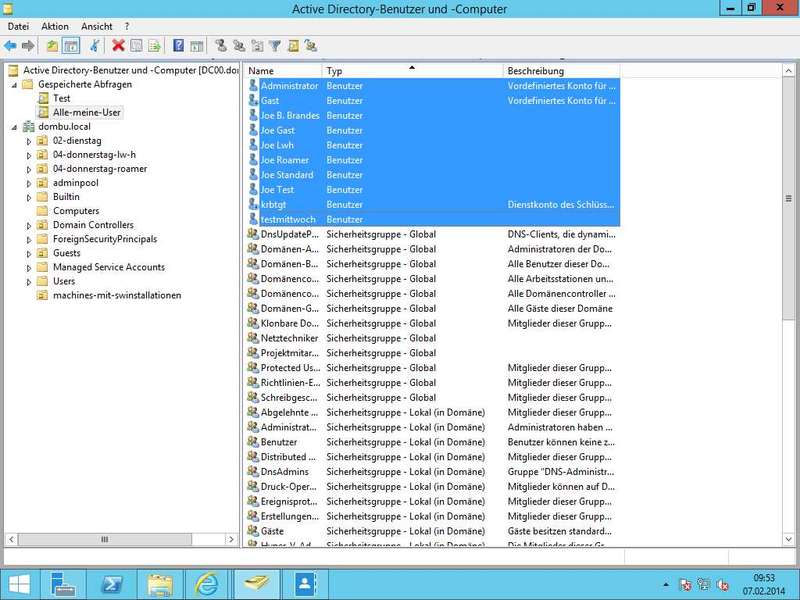Open PowerShell from the taskbar
This screenshot has height=600, width=800.
tap(114, 583)
